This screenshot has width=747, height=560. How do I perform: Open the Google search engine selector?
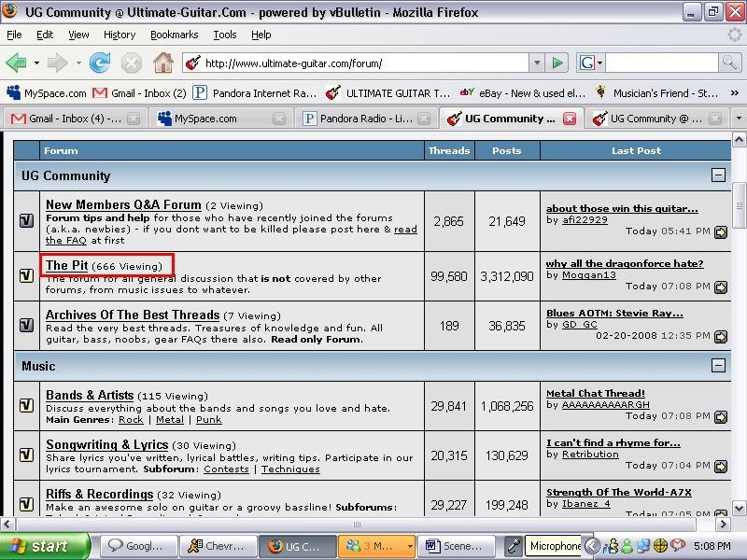590,63
